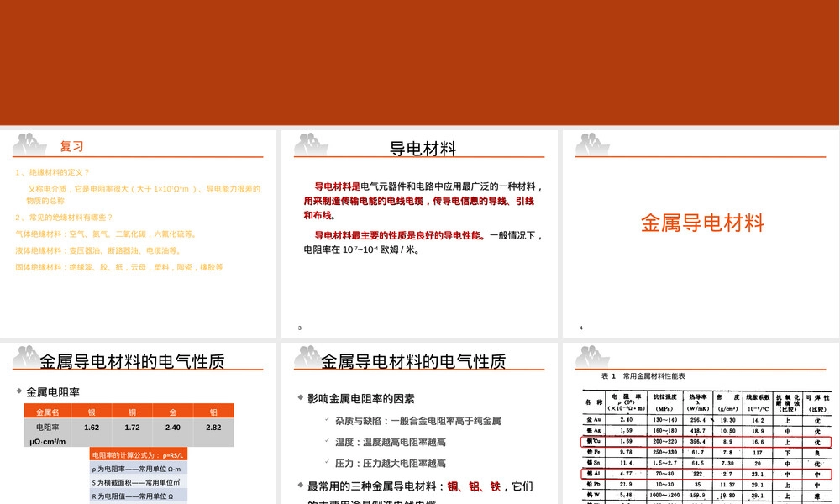Screen dimensions: 840x504
Task: Click the '压力：压力越大电阻率越高' sub-bullet
Action: pos(391,464)
